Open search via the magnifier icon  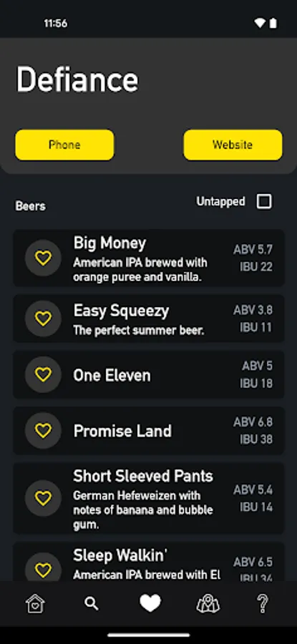[x=91, y=604]
